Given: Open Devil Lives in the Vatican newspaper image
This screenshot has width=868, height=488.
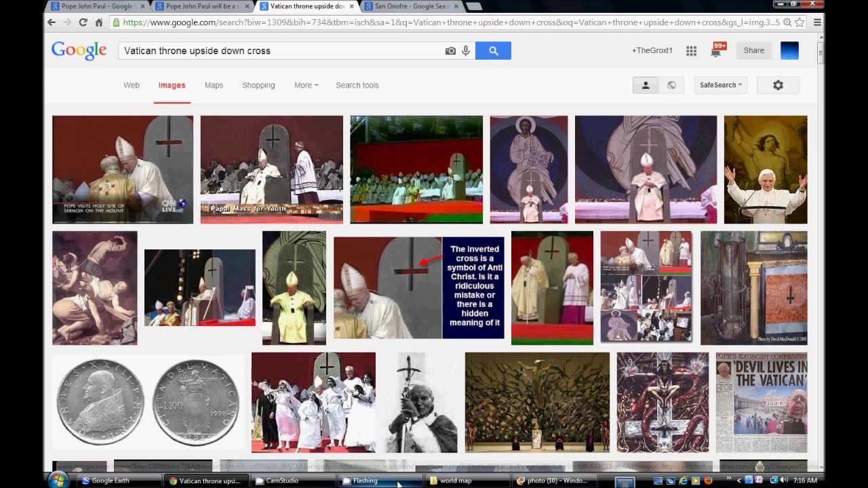Looking at the screenshot, I should pyautogui.click(x=762, y=402).
